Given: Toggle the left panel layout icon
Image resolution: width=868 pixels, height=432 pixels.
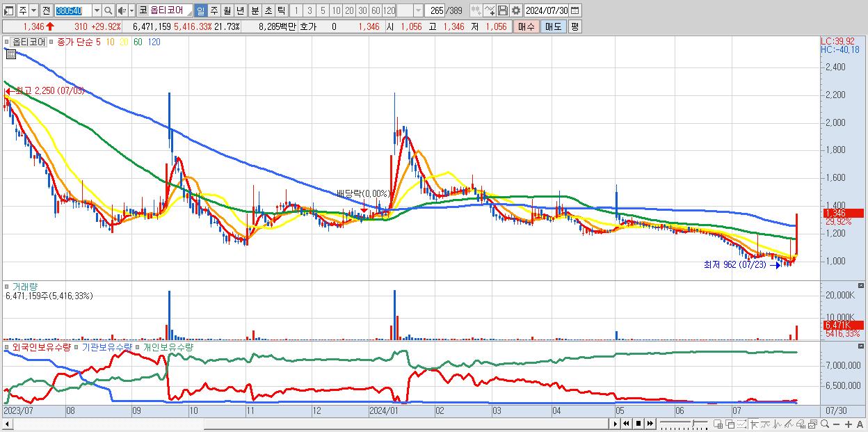Looking at the screenshot, I should (x=9, y=11).
